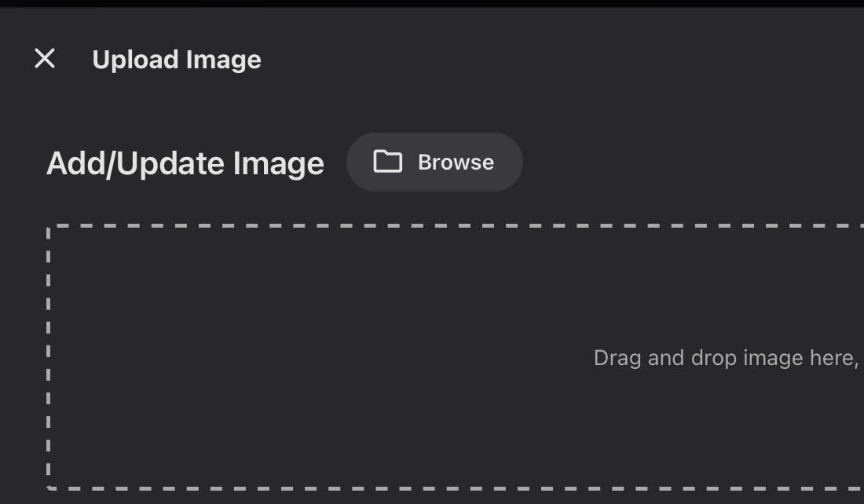Click the word "Browse" in the button
The height and width of the screenshot is (504, 864).
(456, 163)
